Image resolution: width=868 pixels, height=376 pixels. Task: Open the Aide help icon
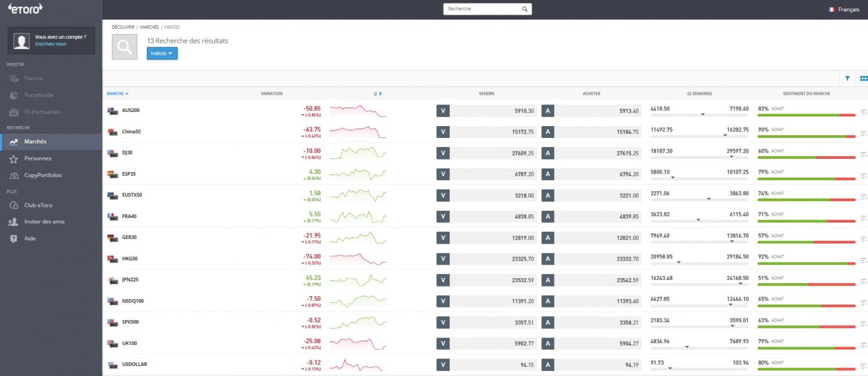pos(14,238)
